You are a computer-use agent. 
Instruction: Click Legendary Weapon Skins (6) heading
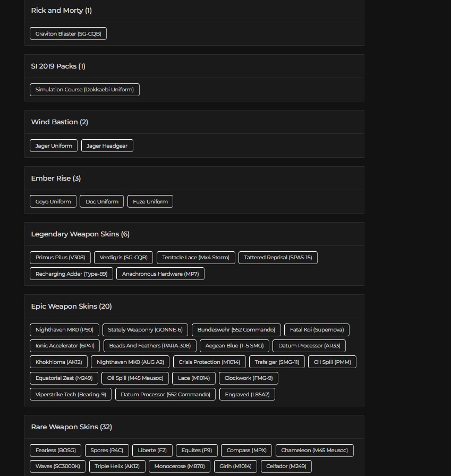click(80, 234)
